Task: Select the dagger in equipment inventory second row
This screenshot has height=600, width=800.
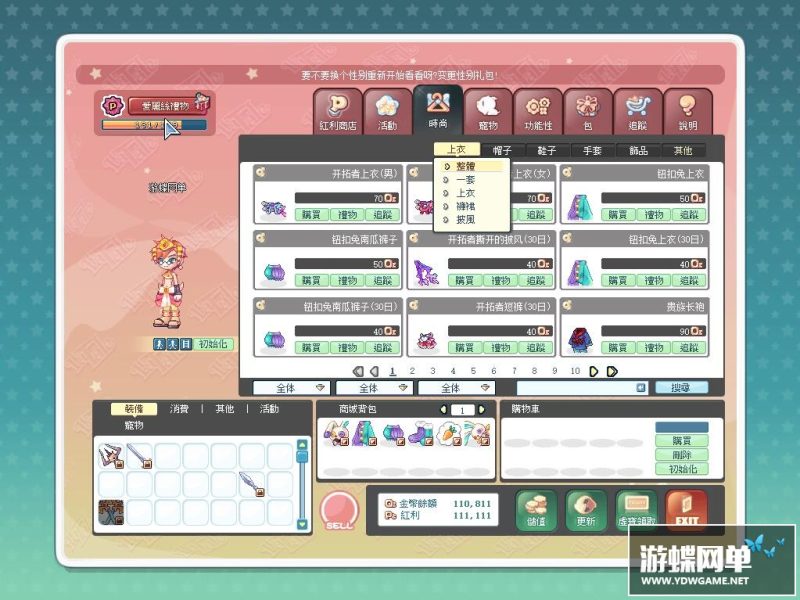Action: (252, 484)
